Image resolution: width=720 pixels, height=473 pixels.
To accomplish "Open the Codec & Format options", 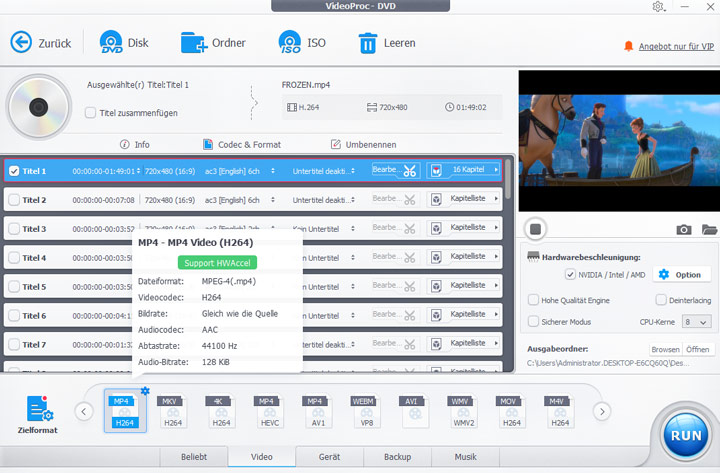I will [x=242, y=144].
